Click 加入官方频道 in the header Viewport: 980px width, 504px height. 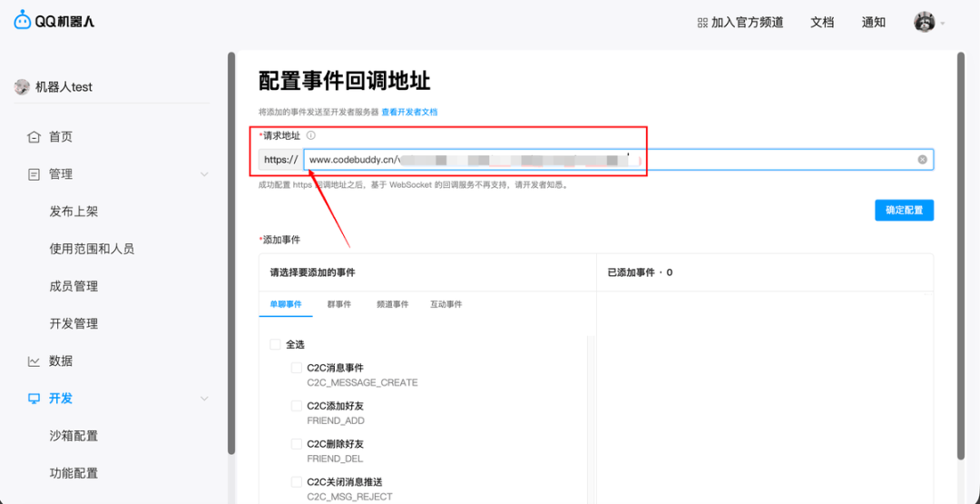pos(747,23)
